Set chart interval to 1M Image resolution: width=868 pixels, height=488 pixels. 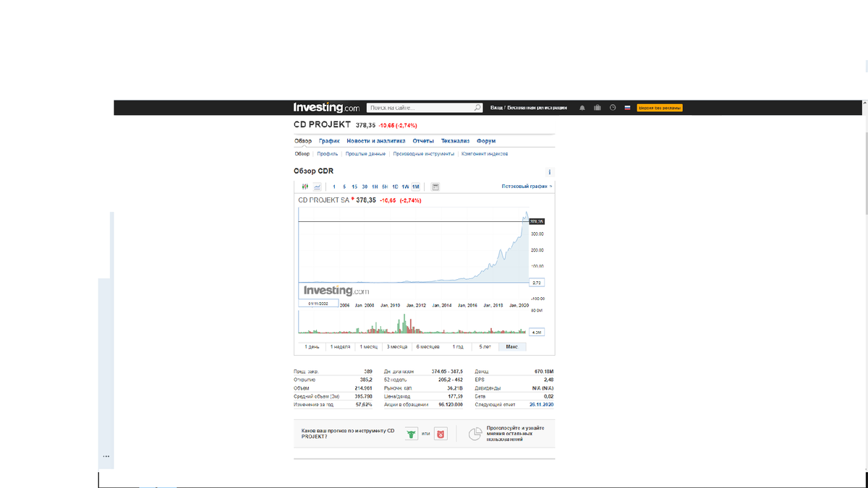[x=416, y=187]
